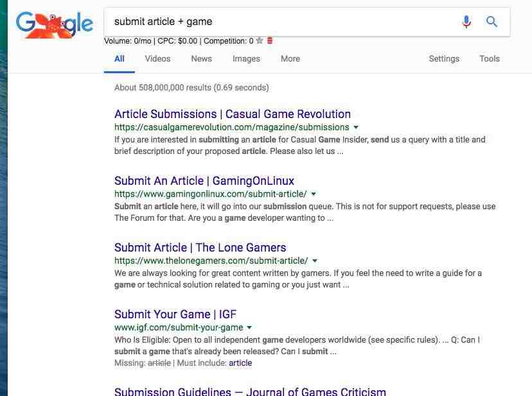This screenshot has width=532, height=396.
Task: Click 'Volume: 0/mo' keyword stats text
Action: tap(128, 40)
